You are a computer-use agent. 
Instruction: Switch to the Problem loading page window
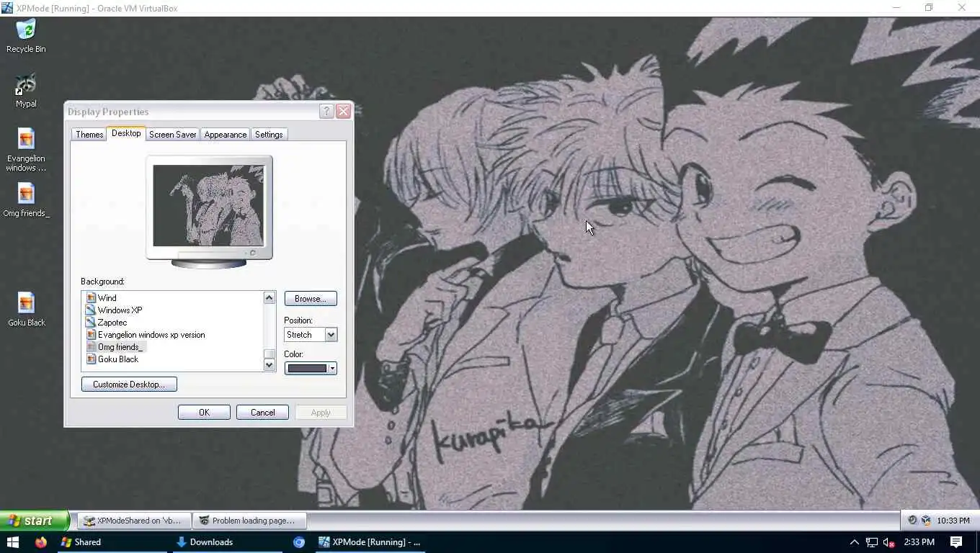pos(249,521)
